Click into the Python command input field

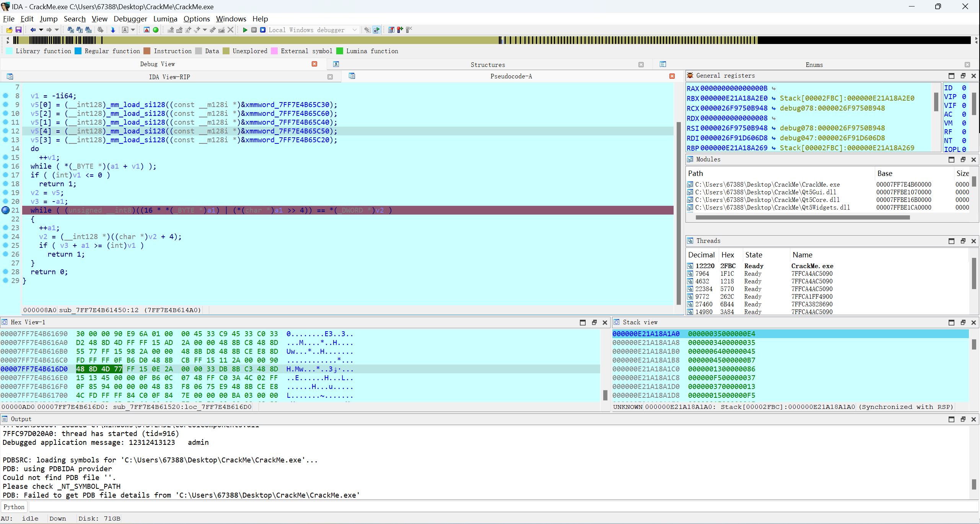[x=503, y=507]
